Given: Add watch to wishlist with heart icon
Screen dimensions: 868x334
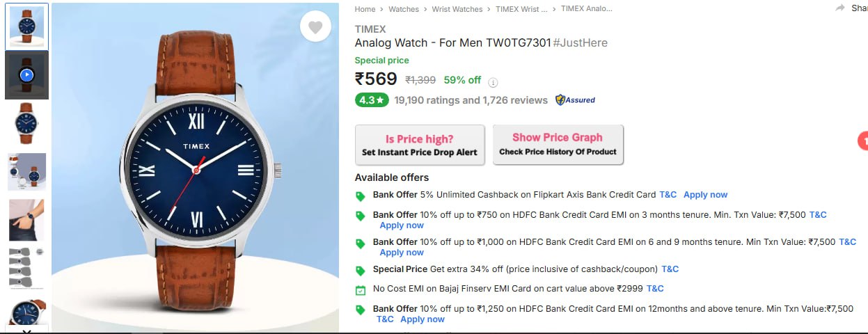Looking at the screenshot, I should coord(315,27).
